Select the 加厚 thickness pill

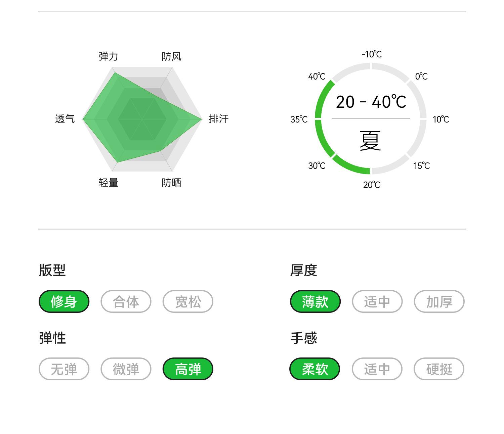tap(439, 301)
